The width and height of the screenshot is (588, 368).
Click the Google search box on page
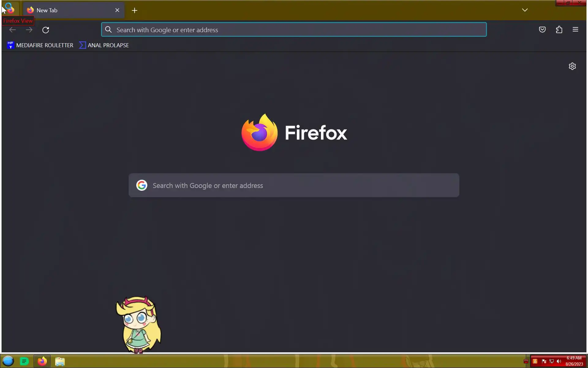click(x=294, y=186)
